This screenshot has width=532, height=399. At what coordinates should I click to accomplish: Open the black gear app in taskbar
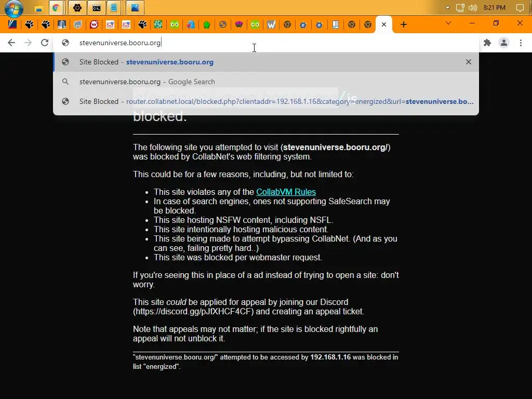pos(77,8)
